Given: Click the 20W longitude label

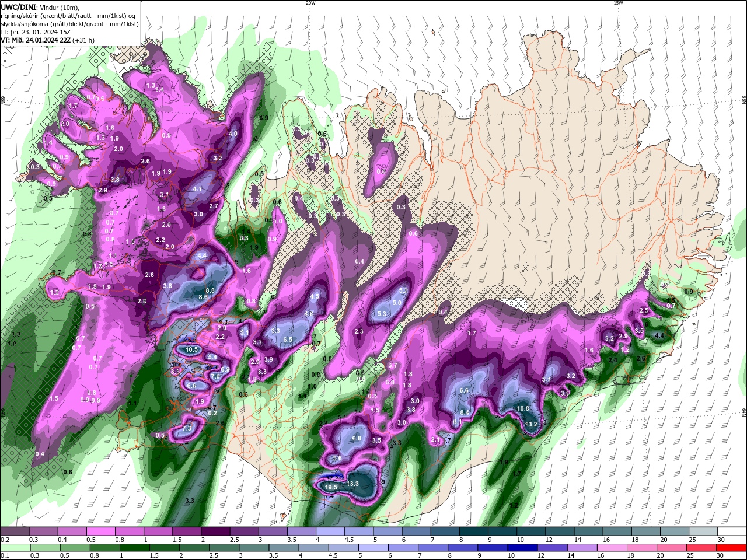Looking at the screenshot, I should point(310,3).
